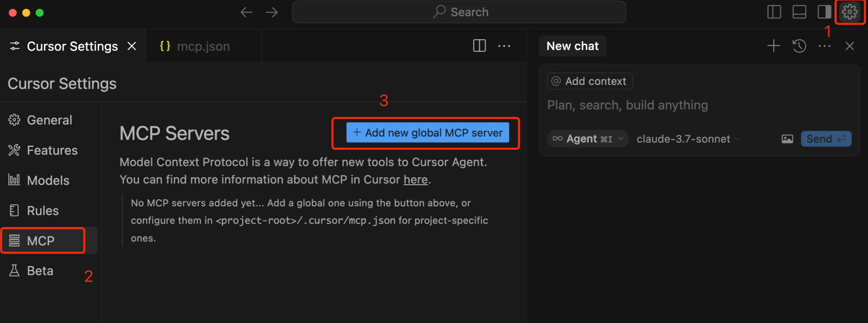Open the claude-3.7-sonnet model dropdown

688,139
